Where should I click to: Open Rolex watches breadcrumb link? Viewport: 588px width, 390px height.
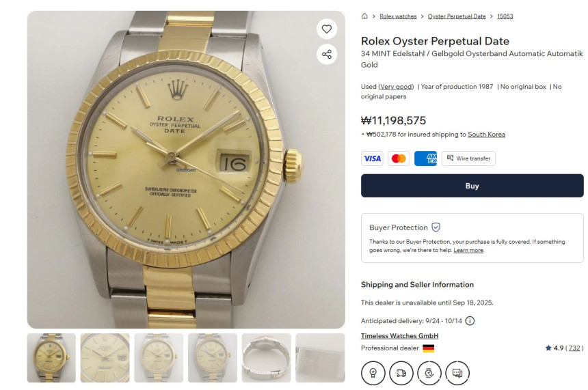click(x=398, y=16)
